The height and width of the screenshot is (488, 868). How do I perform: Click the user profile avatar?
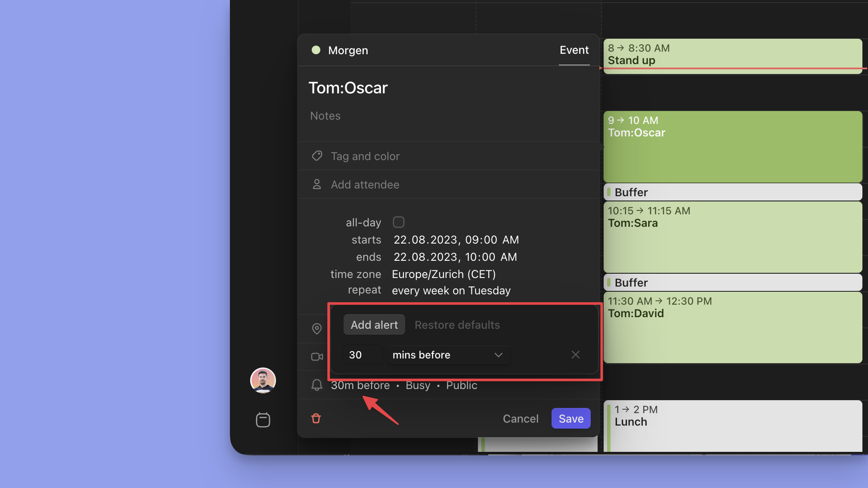(x=263, y=380)
